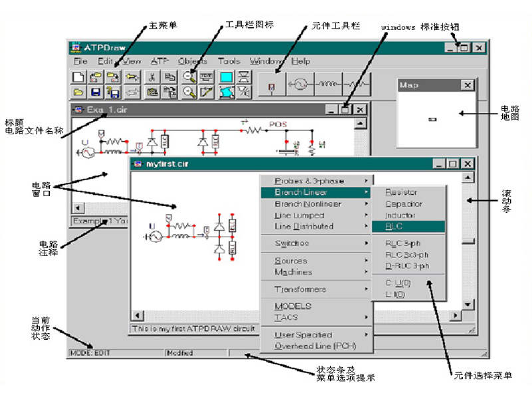Click the Duplicate icon beside Paste

pyautogui.click(x=170, y=92)
